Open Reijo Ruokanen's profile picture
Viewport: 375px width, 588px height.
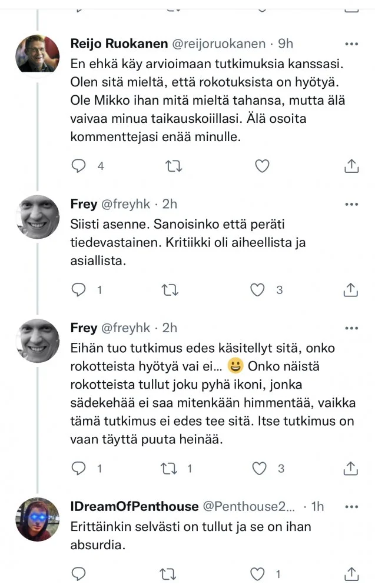coord(37,54)
